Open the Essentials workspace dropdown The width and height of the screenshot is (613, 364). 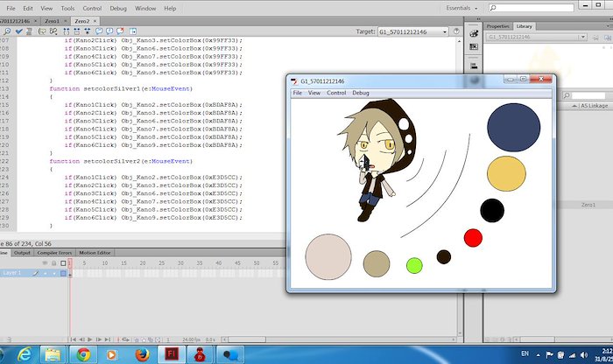462,8
